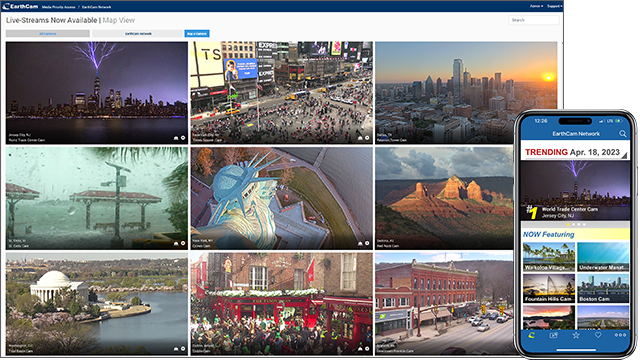Switch to Map View
Image resolution: width=640 pixels, height=360 pixels.
[x=118, y=20]
